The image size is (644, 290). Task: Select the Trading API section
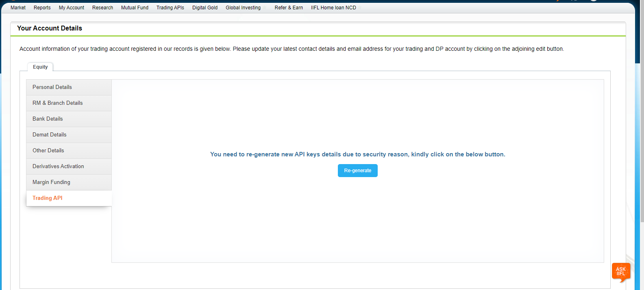pyautogui.click(x=69, y=198)
